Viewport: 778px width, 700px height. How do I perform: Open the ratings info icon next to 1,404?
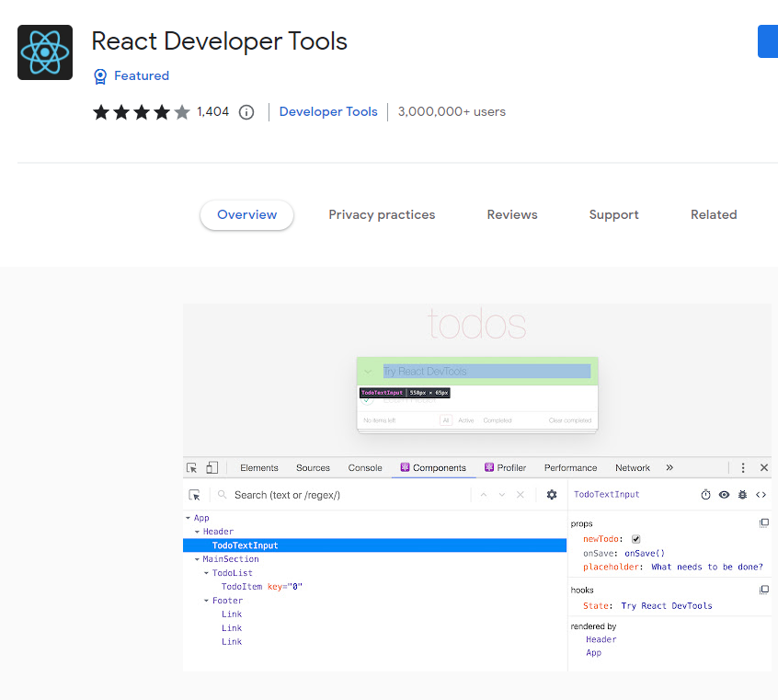(246, 112)
